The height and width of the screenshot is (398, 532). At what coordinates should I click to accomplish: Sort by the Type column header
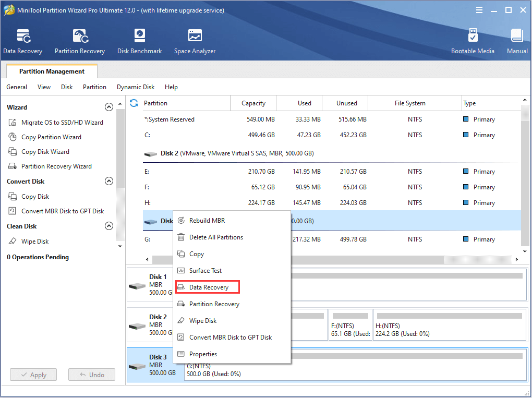point(491,103)
